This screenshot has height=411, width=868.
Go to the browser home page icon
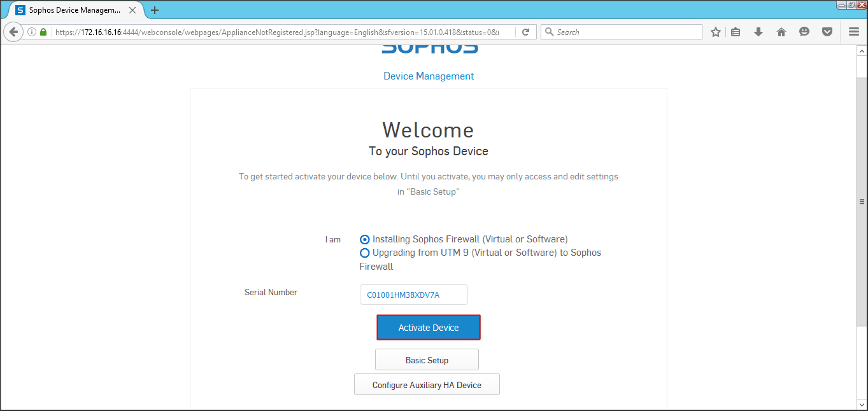(781, 32)
